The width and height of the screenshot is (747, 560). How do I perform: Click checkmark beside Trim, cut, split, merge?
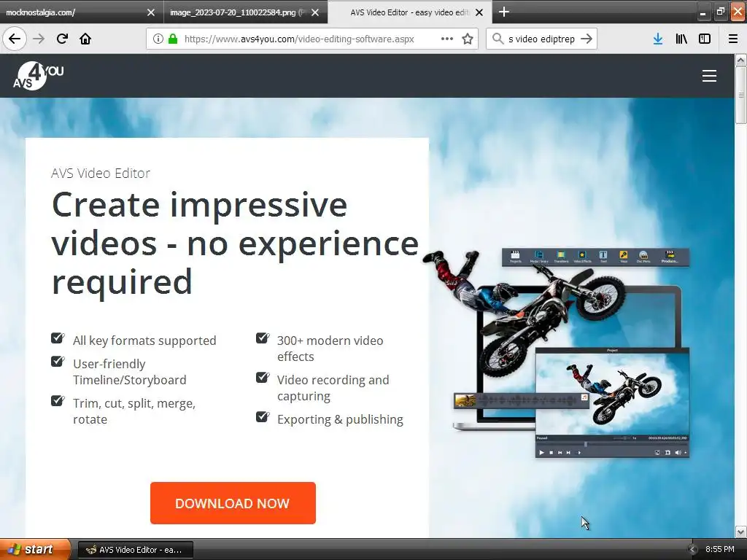[58, 401]
